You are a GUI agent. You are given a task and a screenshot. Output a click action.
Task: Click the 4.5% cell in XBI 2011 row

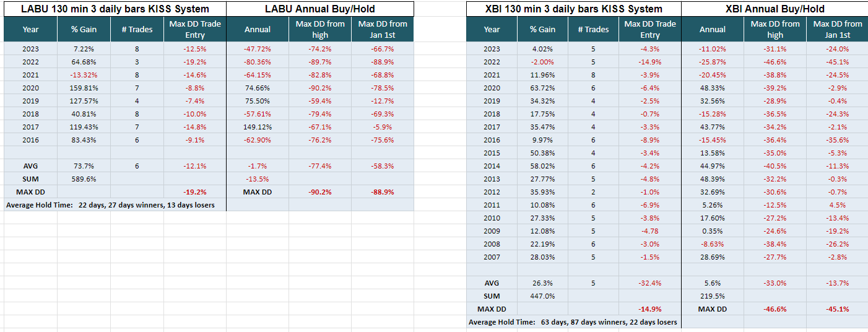[836, 205]
